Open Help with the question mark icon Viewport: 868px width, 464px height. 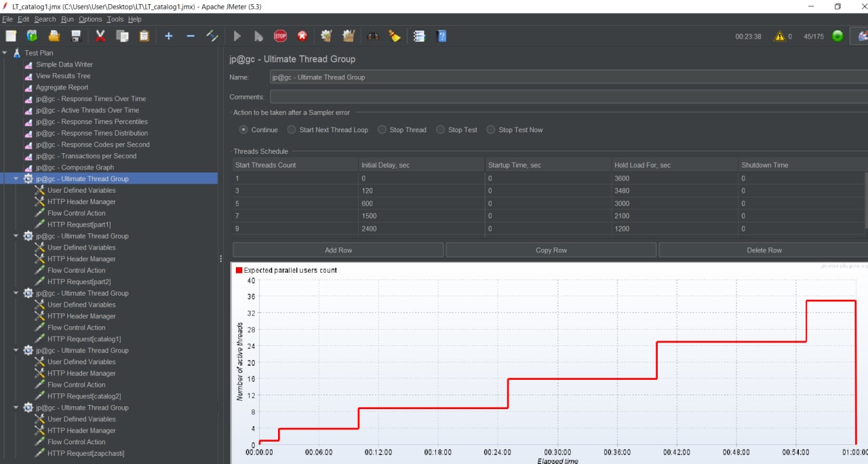tap(441, 36)
